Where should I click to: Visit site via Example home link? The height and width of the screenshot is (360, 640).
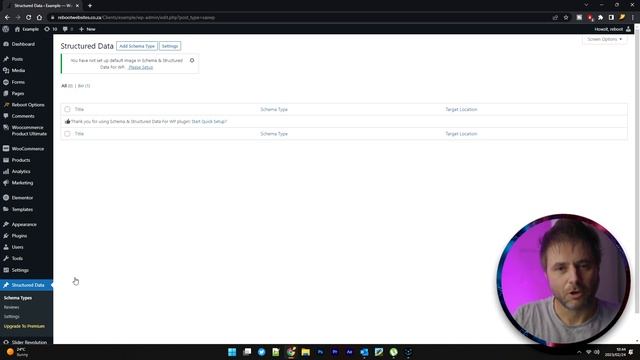click(x=27, y=29)
